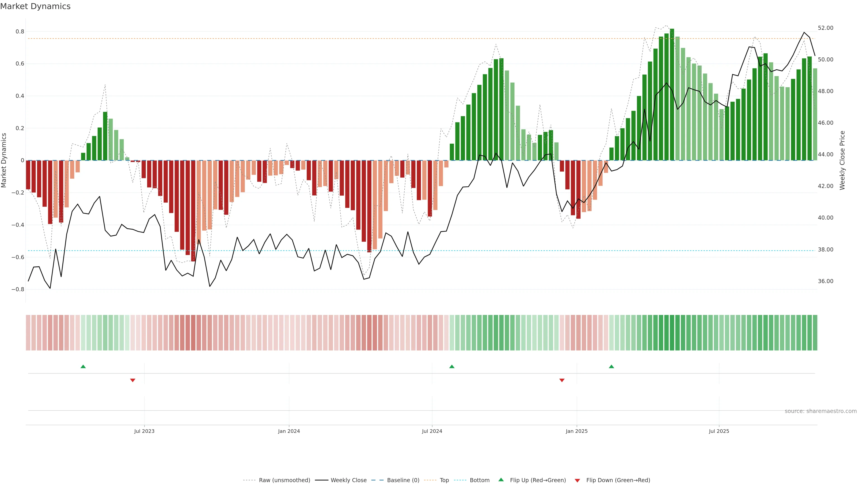
Task: Click the red flip-down marker before Jul 2023
Action: pos(133,380)
